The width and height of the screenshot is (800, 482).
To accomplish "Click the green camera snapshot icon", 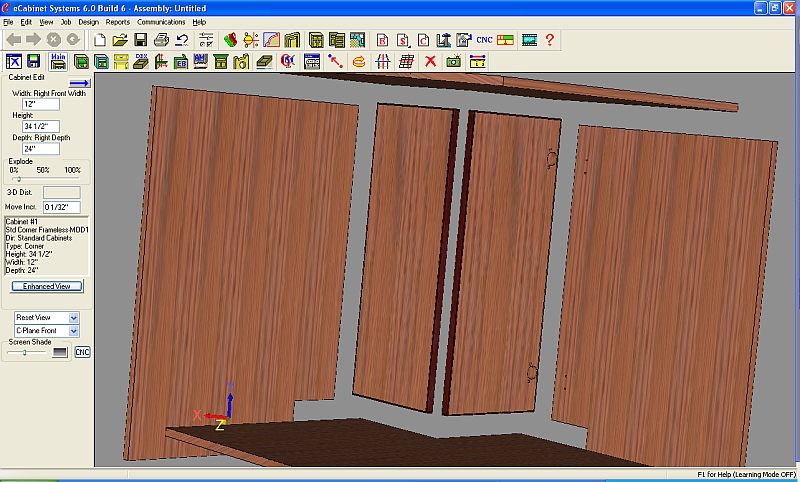I will 454,62.
